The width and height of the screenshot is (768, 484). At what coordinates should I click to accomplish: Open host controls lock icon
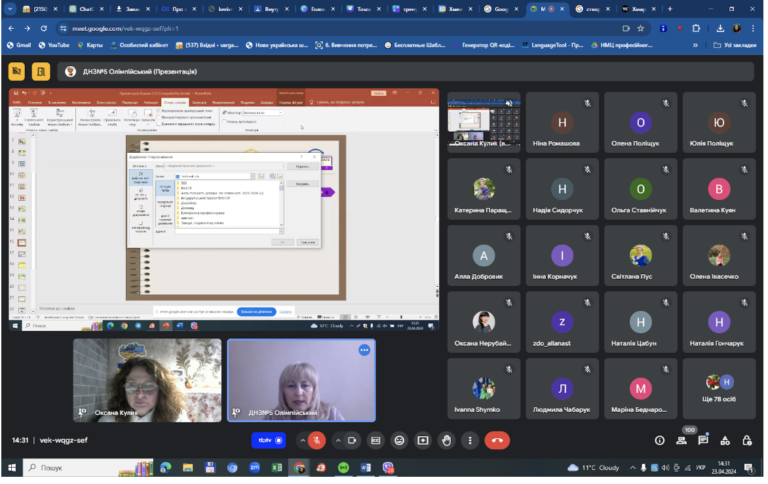coord(747,441)
